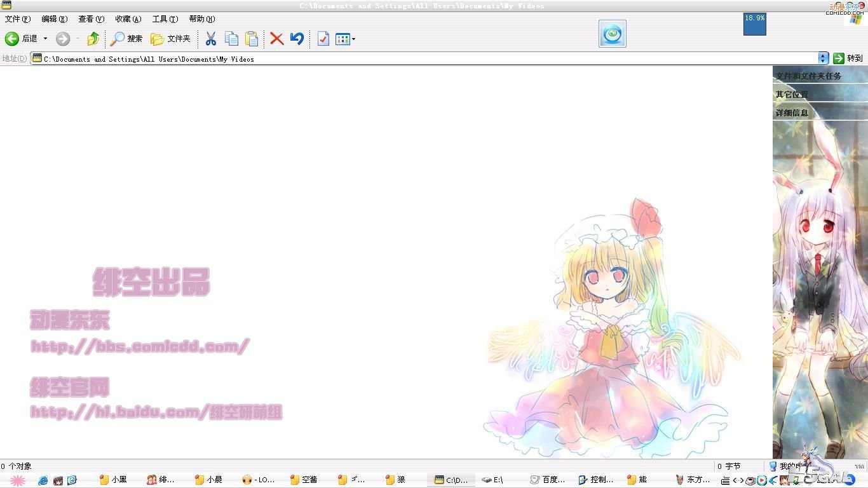This screenshot has width=868, height=488.
Task: Launch Internet Explorer from quick launch
Action: click(43, 480)
